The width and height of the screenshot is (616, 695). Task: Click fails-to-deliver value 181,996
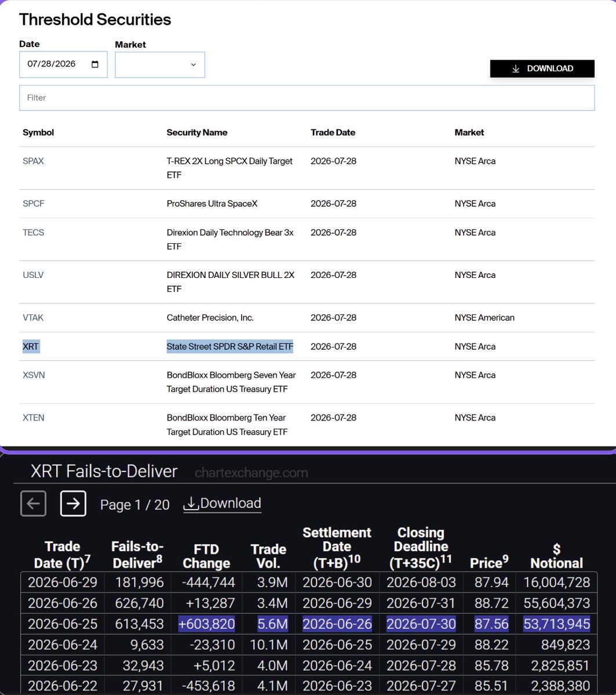coord(140,583)
